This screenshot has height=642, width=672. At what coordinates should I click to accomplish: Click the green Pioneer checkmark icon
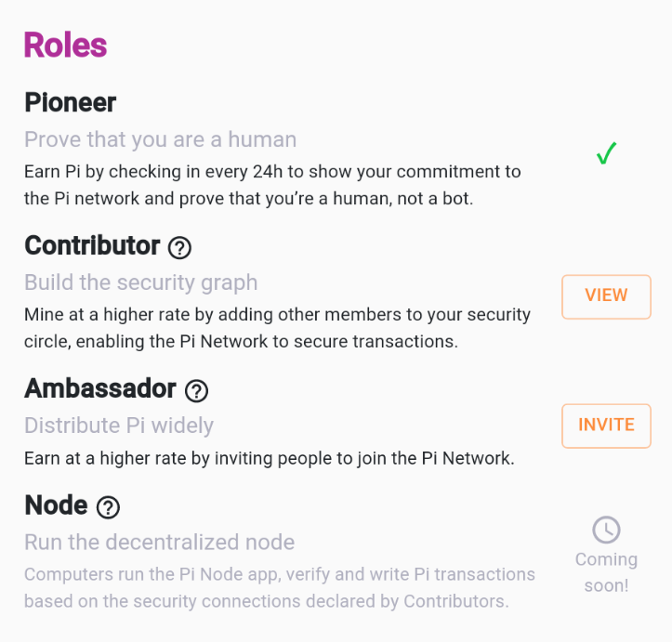pyautogui.click(x=606, y=153)
